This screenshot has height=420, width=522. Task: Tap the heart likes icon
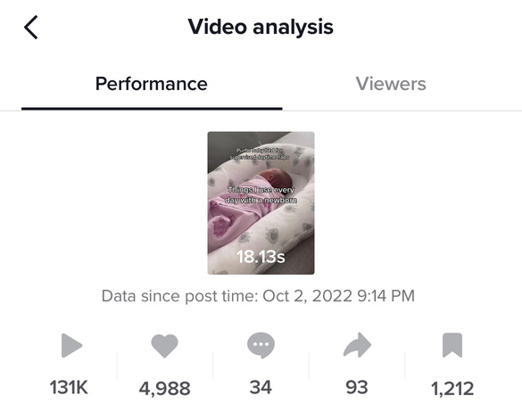(x=164, y=346)
